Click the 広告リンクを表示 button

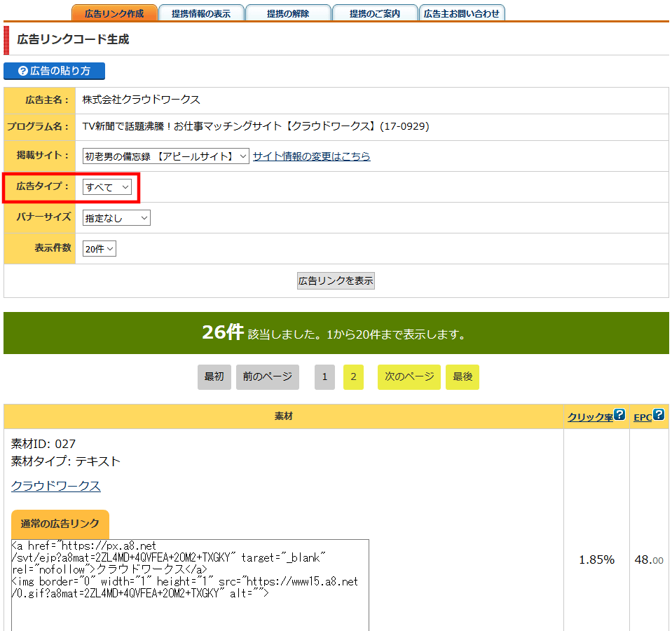click(336, 280)
